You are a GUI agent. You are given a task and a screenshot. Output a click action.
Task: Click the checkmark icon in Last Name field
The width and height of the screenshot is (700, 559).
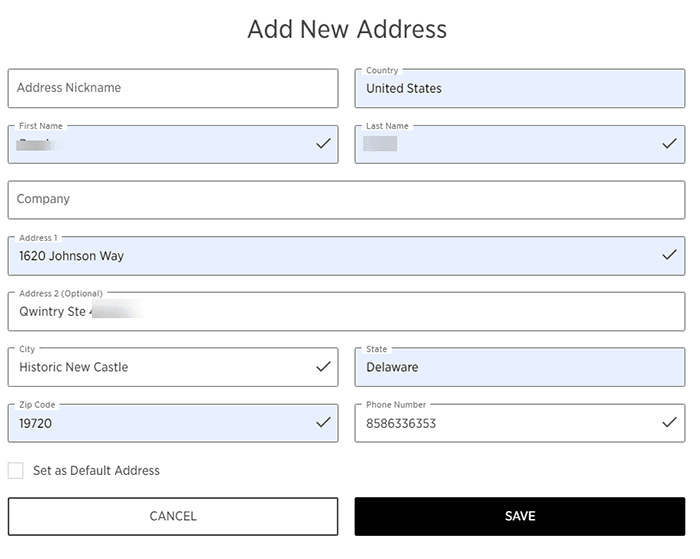[x=670, y=144]
